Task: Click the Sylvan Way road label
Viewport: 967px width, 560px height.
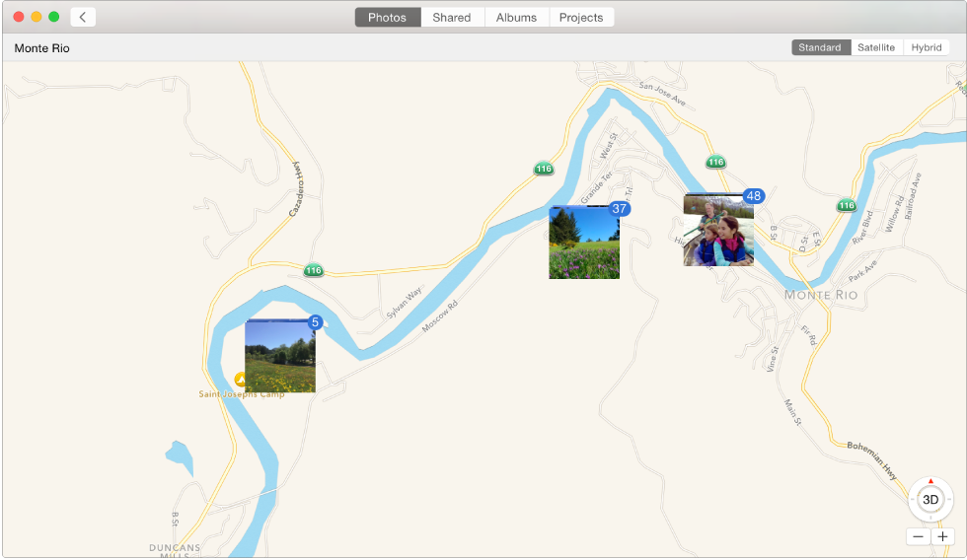Action: pyautogui.click(x=404, y=303)
